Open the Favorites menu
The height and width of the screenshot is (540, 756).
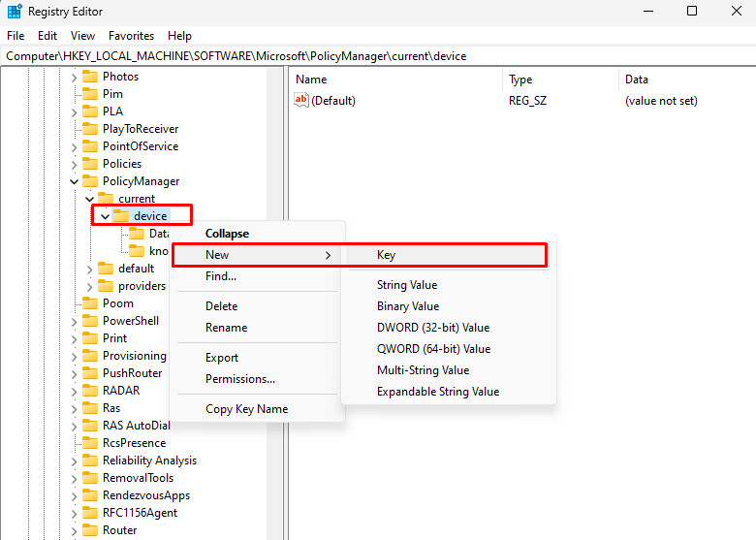pyautogui.click(x=131, y=36)
